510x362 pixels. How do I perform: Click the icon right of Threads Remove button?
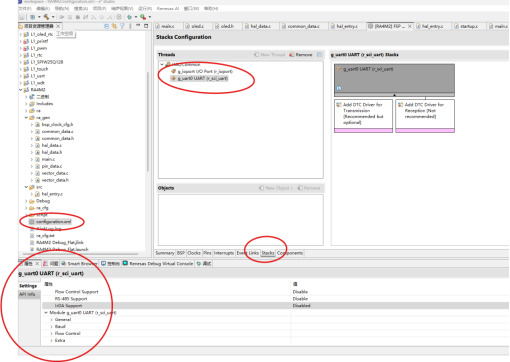pos(319,55)
